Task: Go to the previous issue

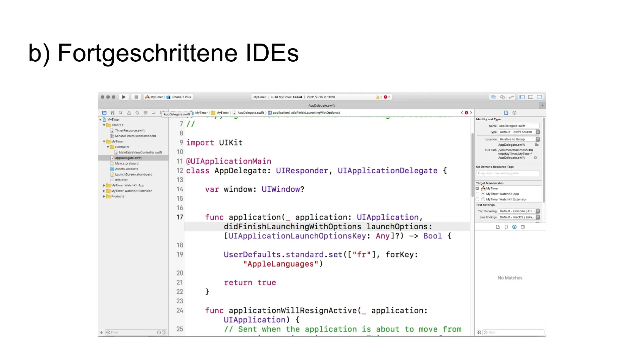Action: pyautogui.click(x=462, y=113)
